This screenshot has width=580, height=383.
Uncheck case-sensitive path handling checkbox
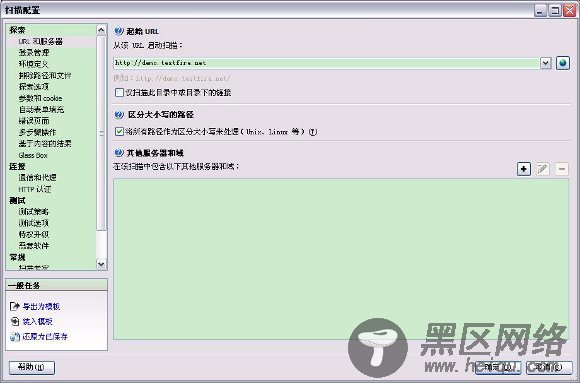pos(119,131)
